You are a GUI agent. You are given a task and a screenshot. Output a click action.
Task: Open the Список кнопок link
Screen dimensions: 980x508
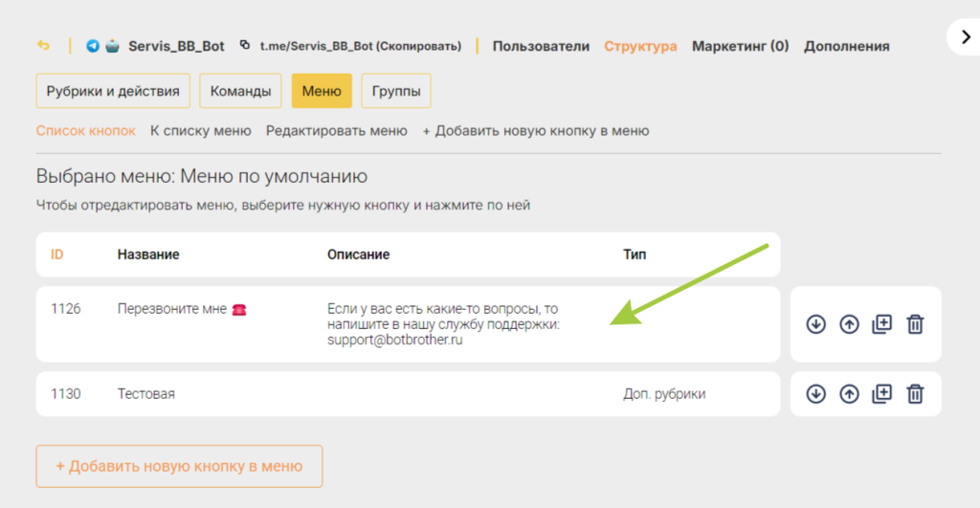point(85,131)
